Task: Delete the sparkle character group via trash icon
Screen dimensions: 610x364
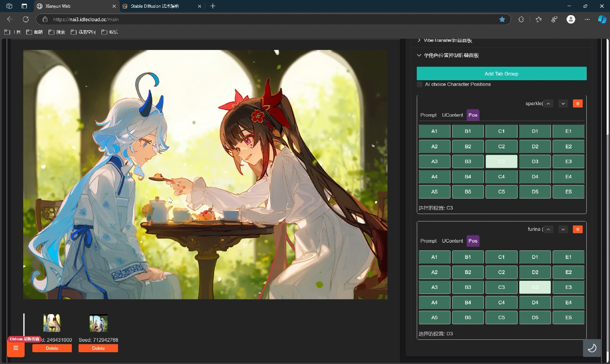Action: (578, 103)
